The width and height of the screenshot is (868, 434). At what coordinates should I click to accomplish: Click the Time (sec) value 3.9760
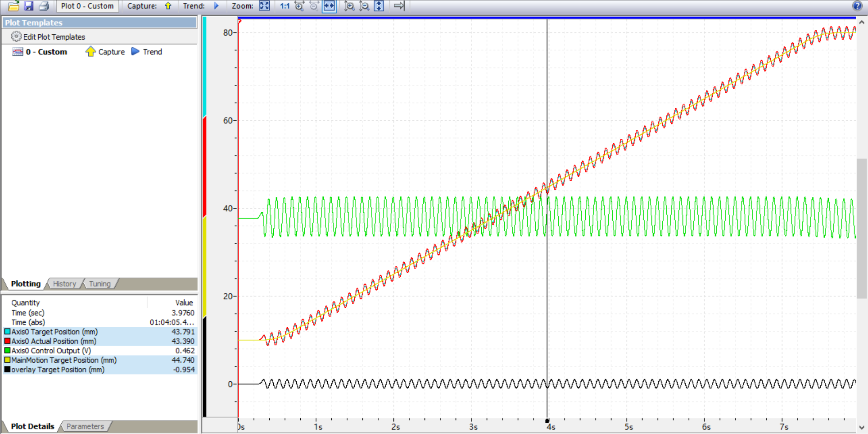pyautogui.click(x=183, y=313)
